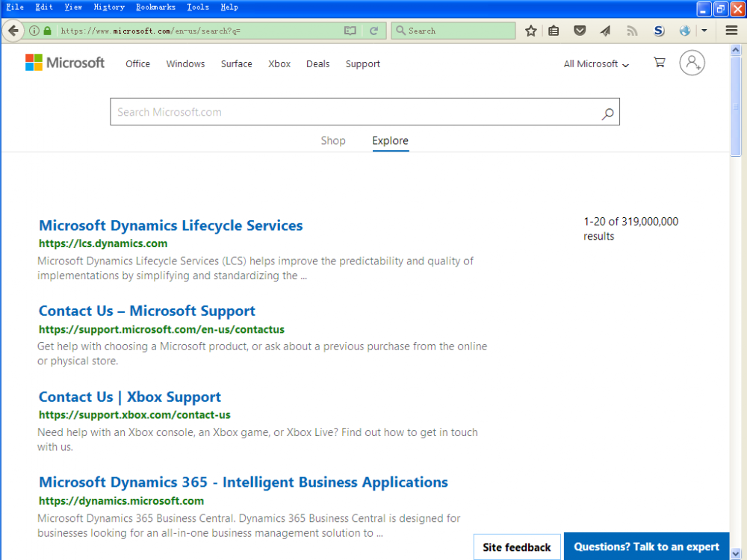The width and height of the screenshot is (747, 560).
Task: Click the Site feedback button
Action: 517,547
